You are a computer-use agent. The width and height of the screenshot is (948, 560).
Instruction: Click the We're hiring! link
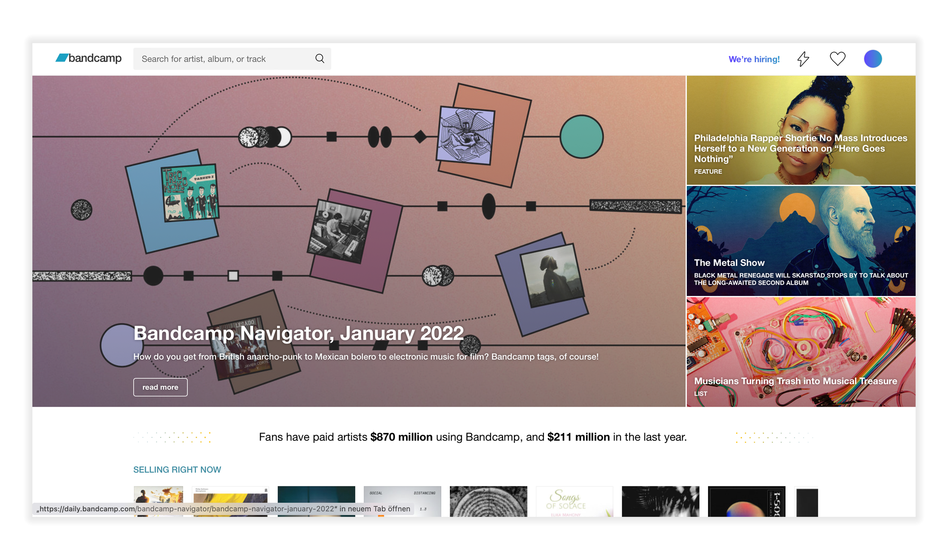point(754,59)
